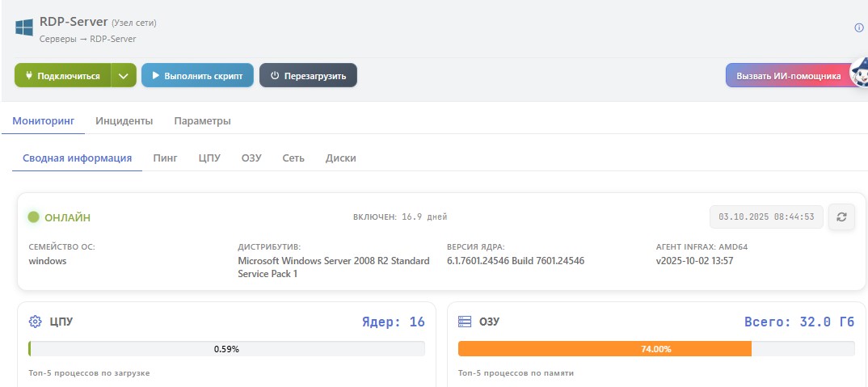
Task: Click the green online status indicator
Action: 34,217
